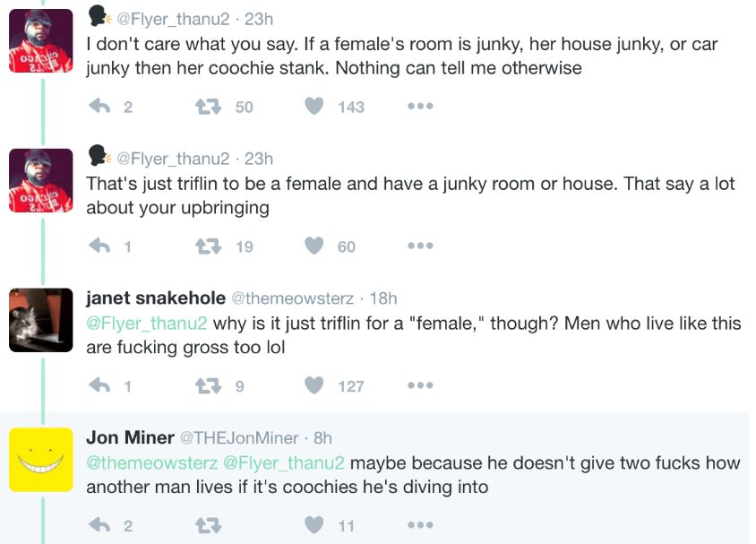This screenshot has height=544, width=756.
Task: Reply to the 'That's just triflin' tweet
Action: [x=100, y=246]
